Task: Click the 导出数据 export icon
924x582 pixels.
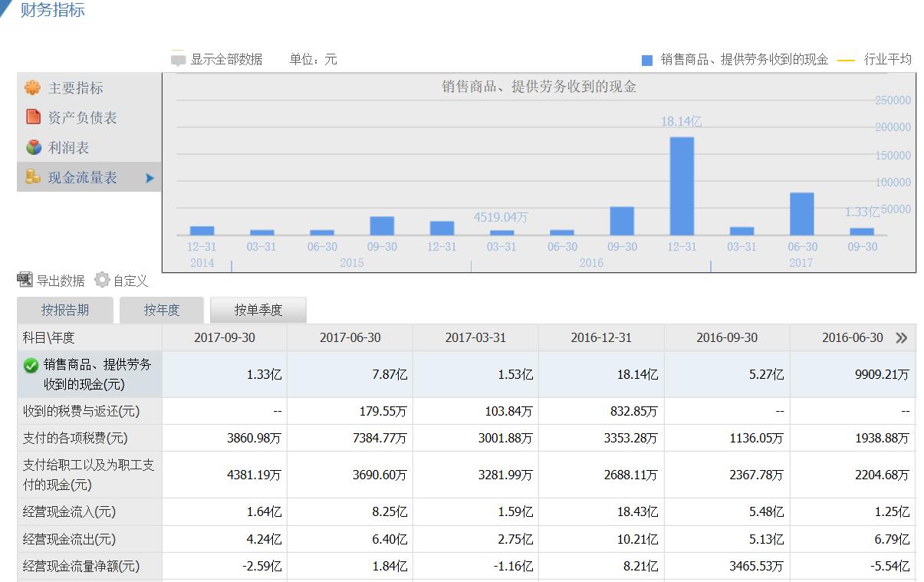Action: pyautogui.click(x=25, y=280)
